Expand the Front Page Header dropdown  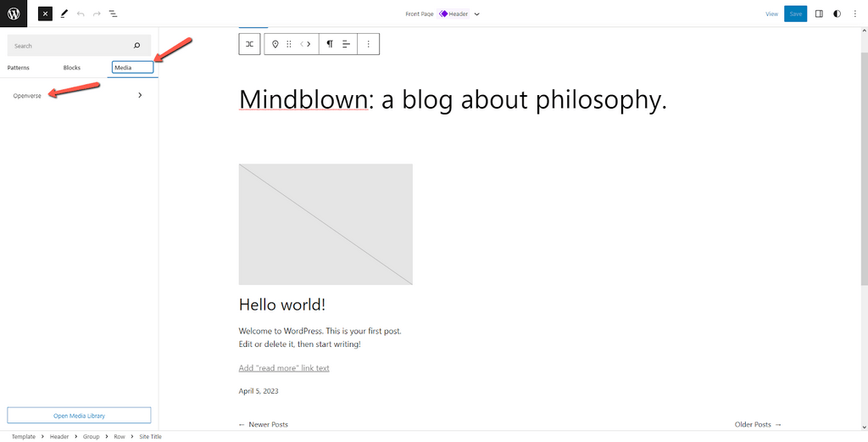click(x=476, y=14)
